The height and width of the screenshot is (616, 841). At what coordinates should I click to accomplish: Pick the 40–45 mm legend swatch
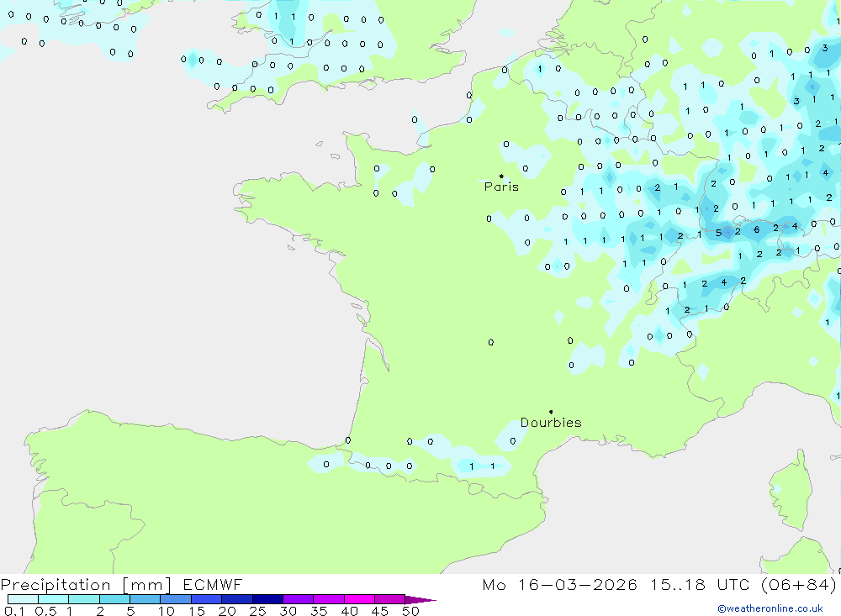tap(359, 599)
